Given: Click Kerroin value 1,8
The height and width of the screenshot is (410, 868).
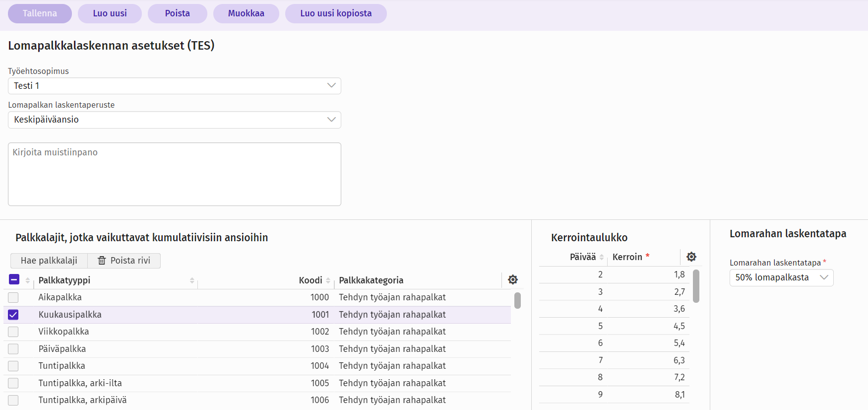Looking at the screenshot, I should pos(679,274).
